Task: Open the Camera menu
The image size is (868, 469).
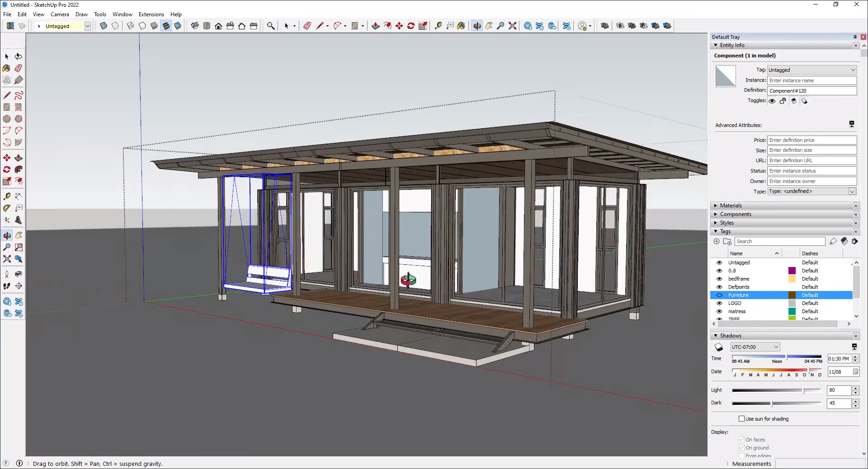Action: (60, 14)
